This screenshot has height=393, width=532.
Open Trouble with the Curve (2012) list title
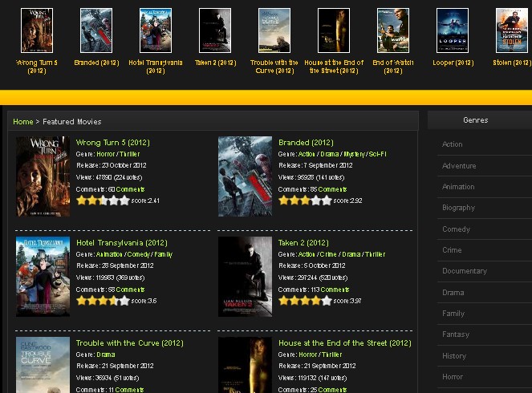(130, 343)
